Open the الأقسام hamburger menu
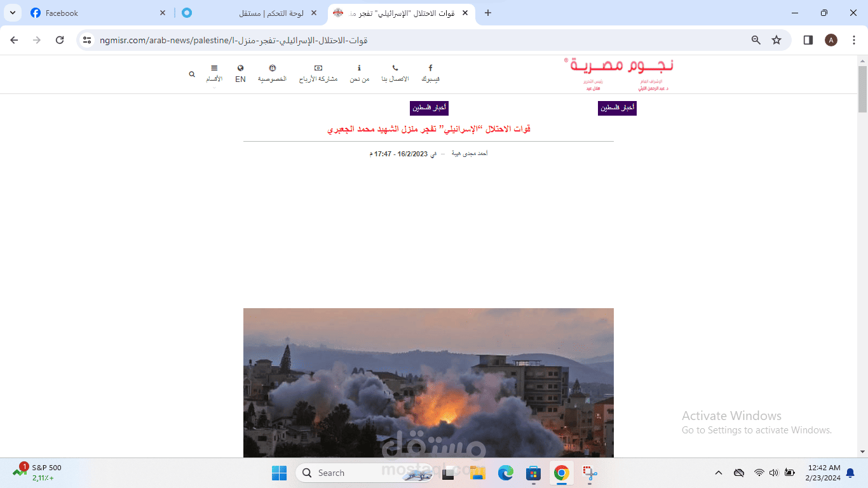Image resolution: width=868 pixels, height=488 pixels. click(x=214, y=73)
